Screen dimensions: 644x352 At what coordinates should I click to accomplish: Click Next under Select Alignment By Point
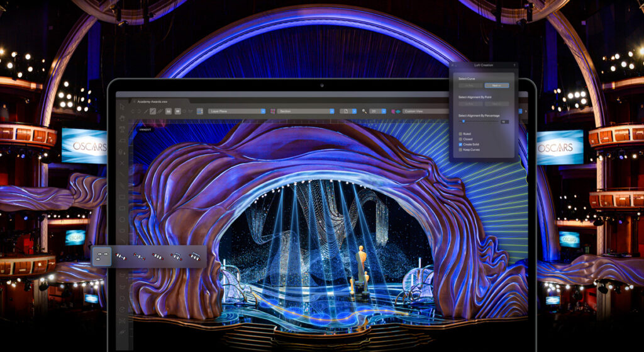(497, 104)
